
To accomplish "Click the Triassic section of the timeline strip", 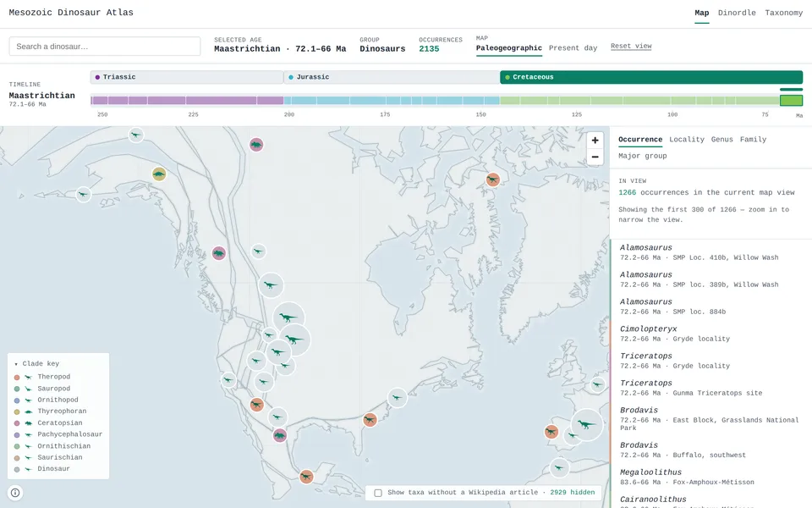I will (187, 100).
